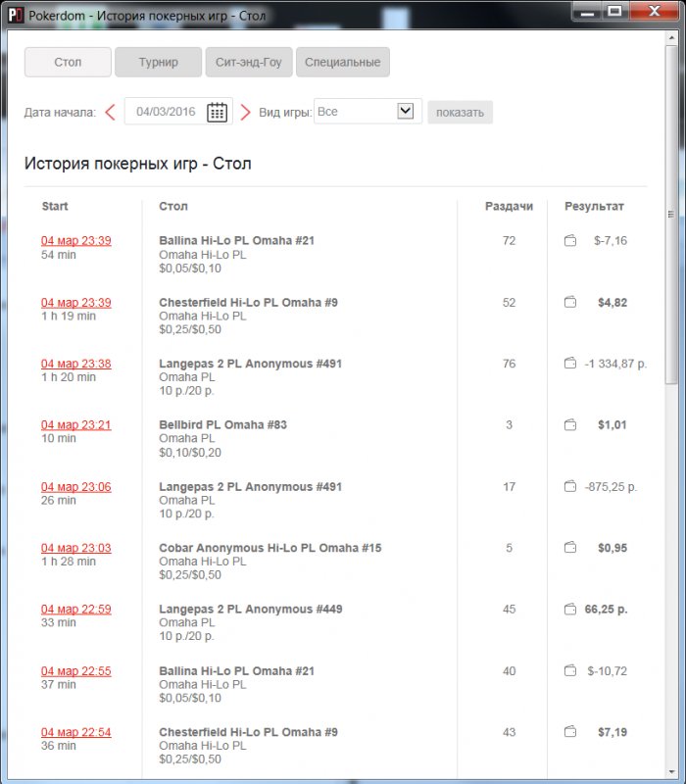Open the calendar date picker icon
686x784 pixels.
[x=217, y=112]
